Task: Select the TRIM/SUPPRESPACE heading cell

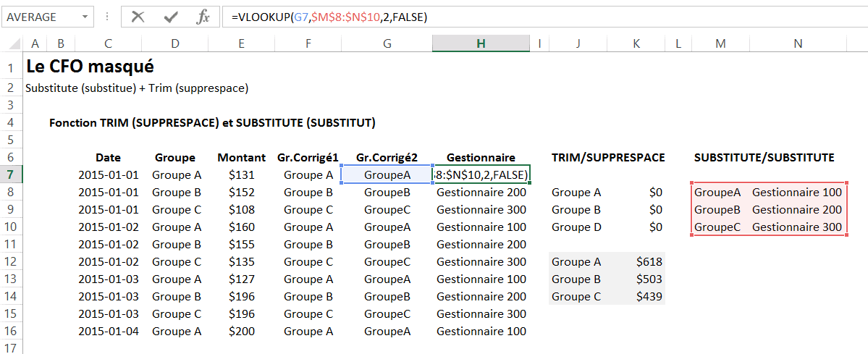Action: point(607,157)
